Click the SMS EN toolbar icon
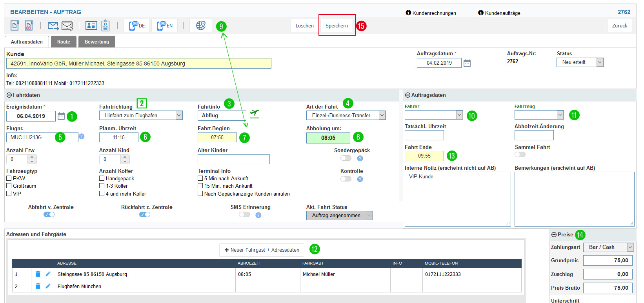644x303 pixels. [164, 26]
